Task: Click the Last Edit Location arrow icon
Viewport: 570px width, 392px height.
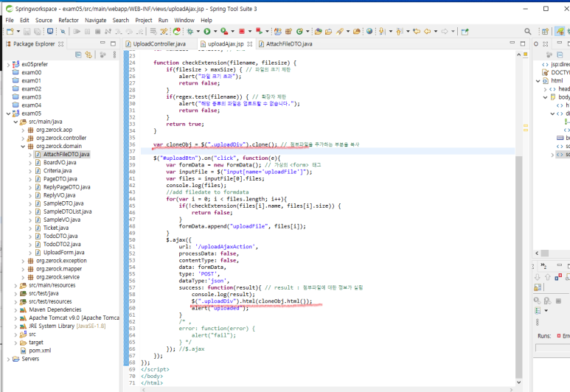Action: pos(417,32)
